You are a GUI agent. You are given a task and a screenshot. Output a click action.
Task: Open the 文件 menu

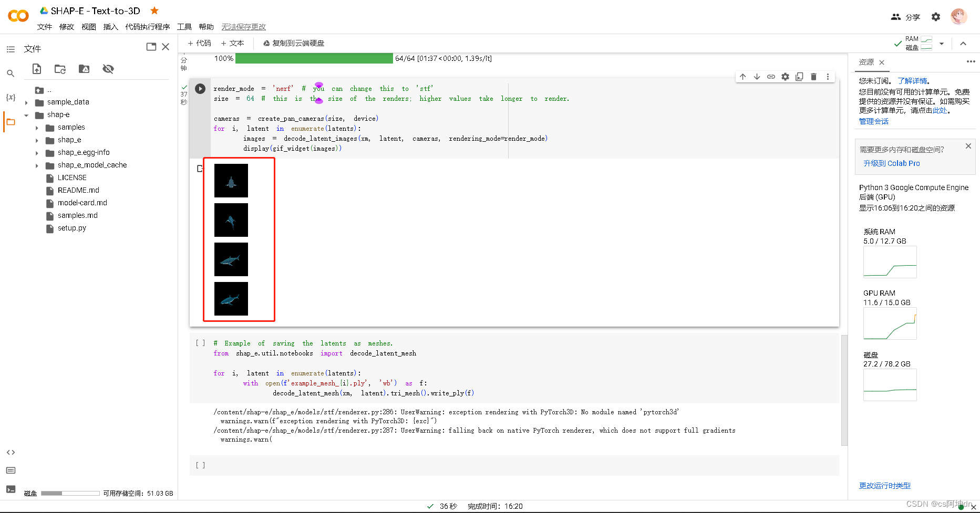(44, 27)
